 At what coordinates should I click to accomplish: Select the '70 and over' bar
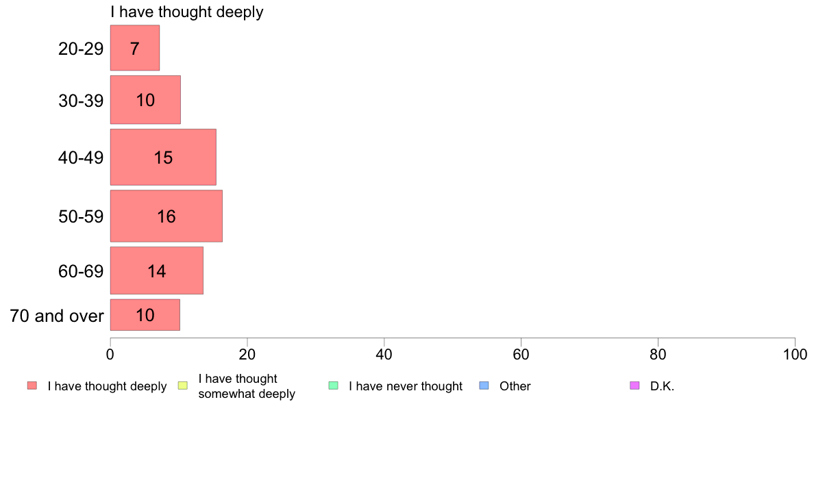[x=145, y=314]
